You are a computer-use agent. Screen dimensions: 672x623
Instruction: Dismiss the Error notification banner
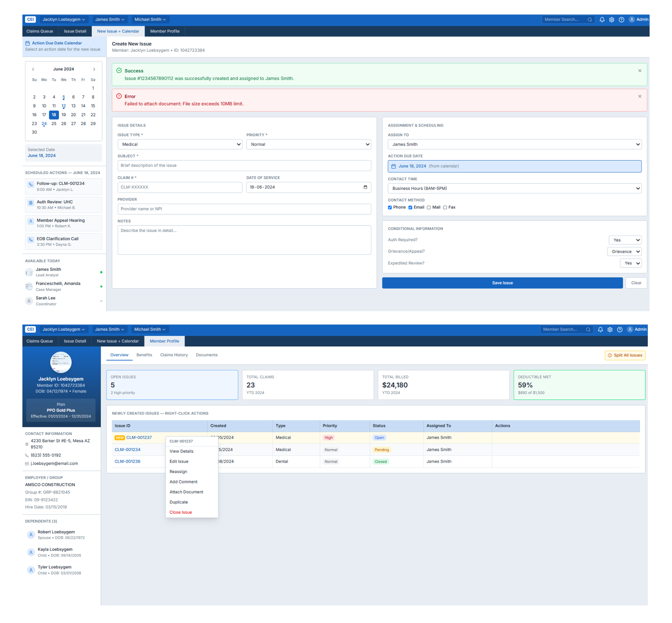pyautogui.click(x=639, y=96)
